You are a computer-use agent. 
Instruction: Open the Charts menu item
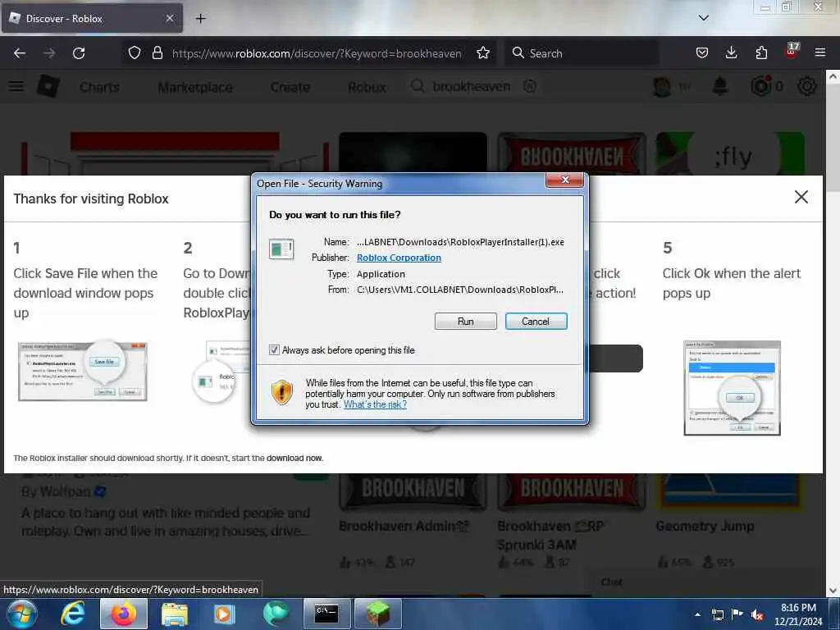coord(99,87)
